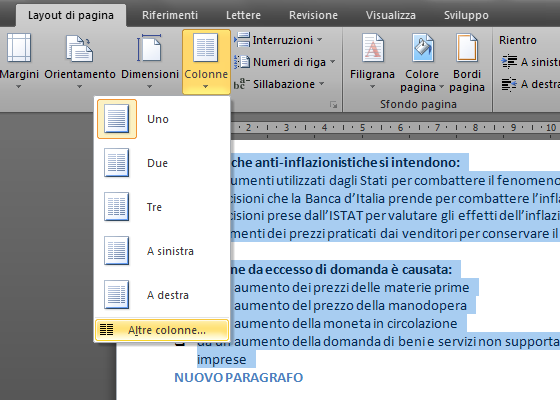Expand the Margini dropdown arrow
560x400 pixels.
(19, 87)
